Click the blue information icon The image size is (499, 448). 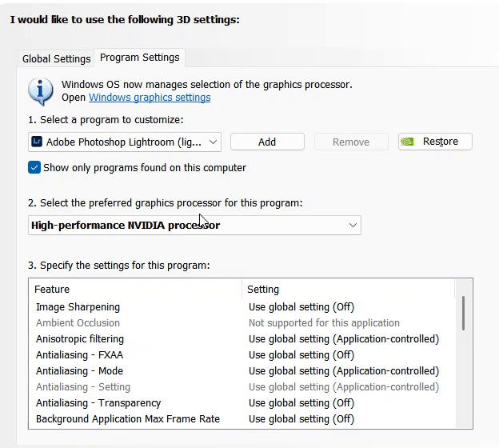tap(41, 91)
